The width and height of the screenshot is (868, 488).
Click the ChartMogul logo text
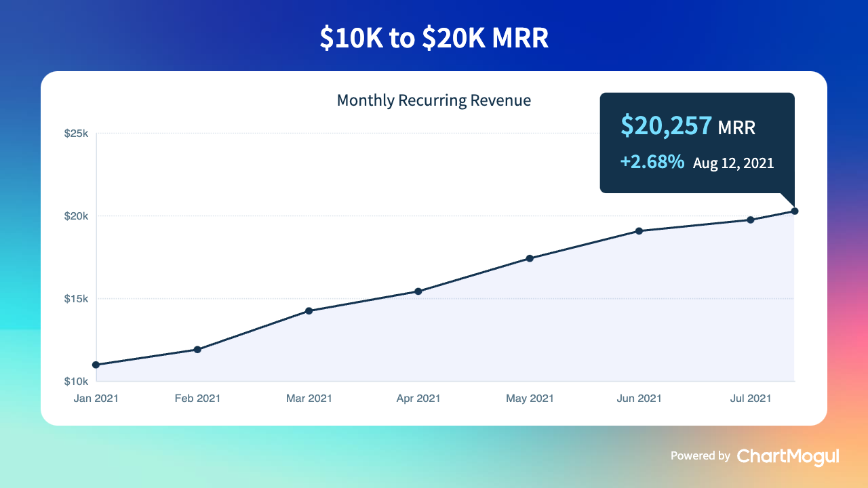click(787, 456)
